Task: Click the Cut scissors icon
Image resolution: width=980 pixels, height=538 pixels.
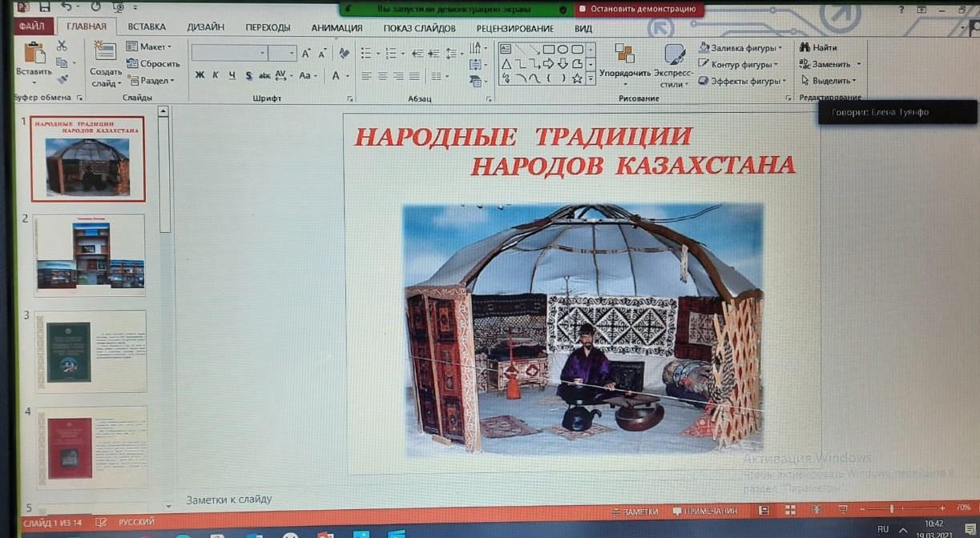Action: (62, 46)
